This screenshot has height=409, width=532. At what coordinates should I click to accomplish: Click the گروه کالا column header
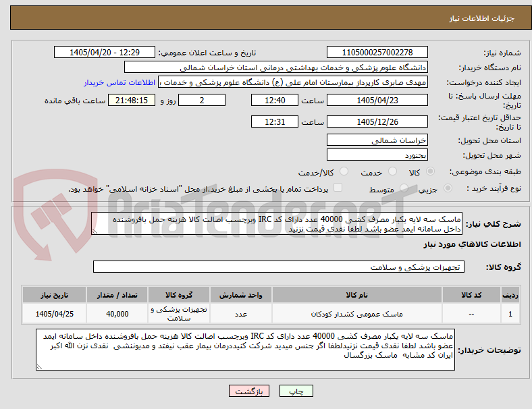click(179, 295)
